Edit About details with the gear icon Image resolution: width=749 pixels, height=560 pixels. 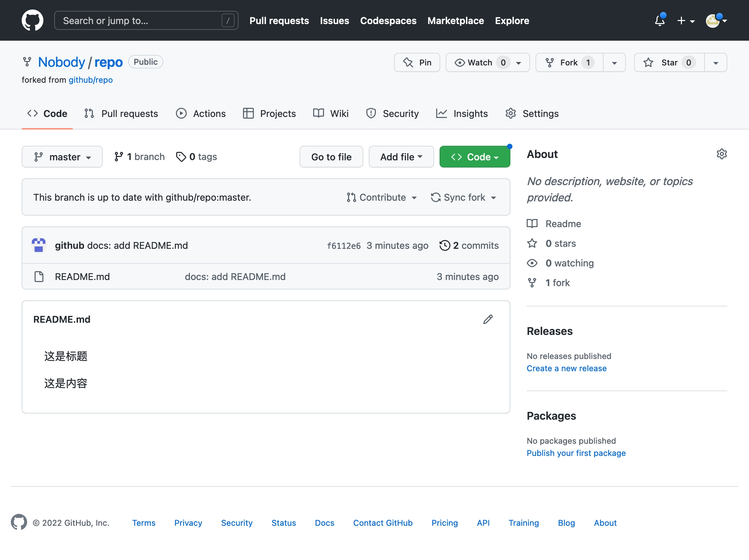(722, 154)
